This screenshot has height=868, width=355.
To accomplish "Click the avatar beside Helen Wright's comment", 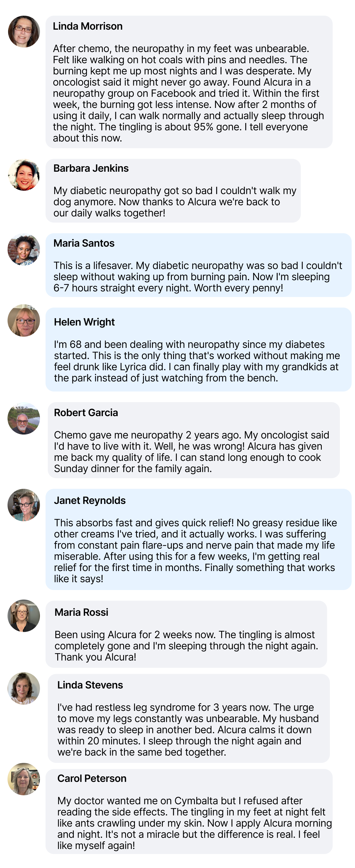I will (24, 320).
